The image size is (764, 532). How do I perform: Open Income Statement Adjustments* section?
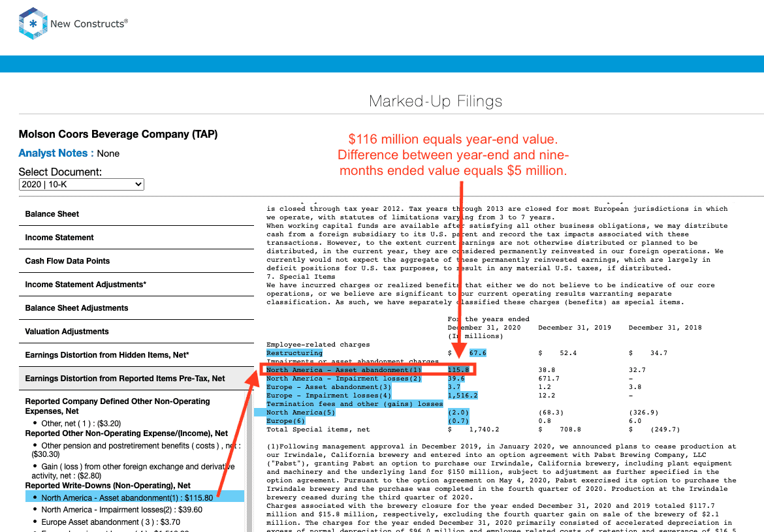[136, 284]
